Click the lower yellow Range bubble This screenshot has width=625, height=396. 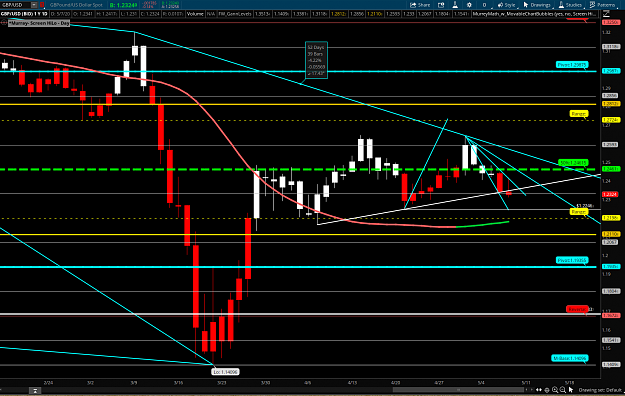579,211
